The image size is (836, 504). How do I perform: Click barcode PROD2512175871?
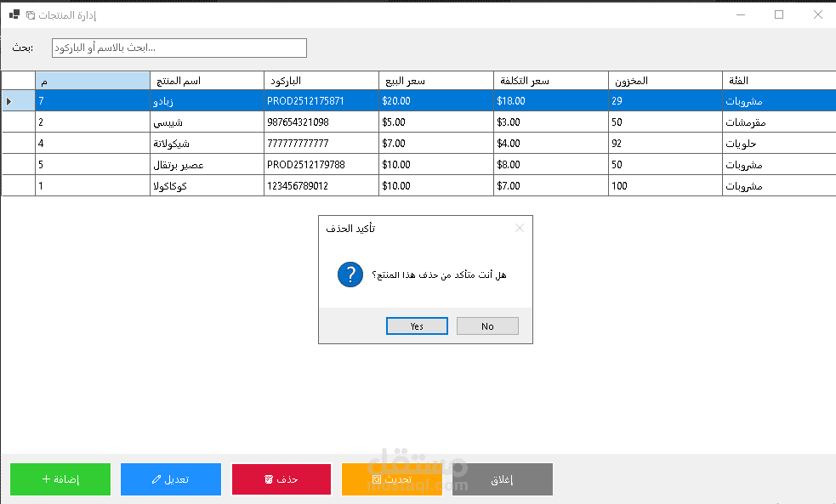(x=305, y=100)
